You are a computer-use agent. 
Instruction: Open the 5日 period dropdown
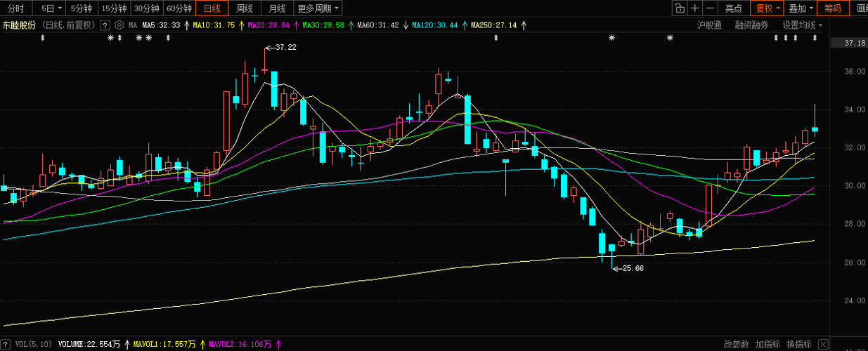click(51, 8)
